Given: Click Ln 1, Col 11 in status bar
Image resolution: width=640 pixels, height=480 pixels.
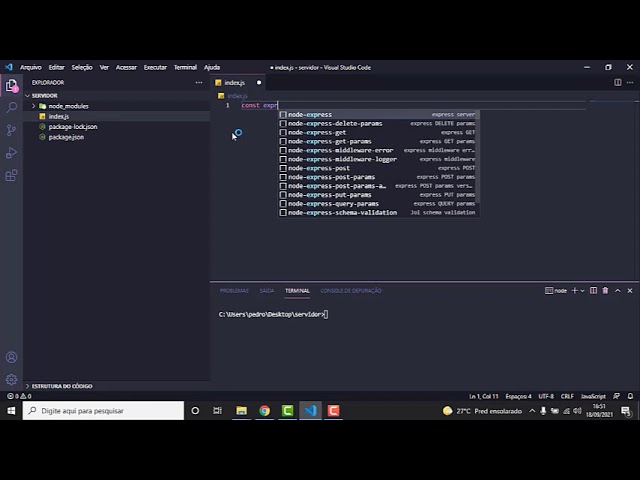Looking at the screenshot, I should click(x=484, y=396).
